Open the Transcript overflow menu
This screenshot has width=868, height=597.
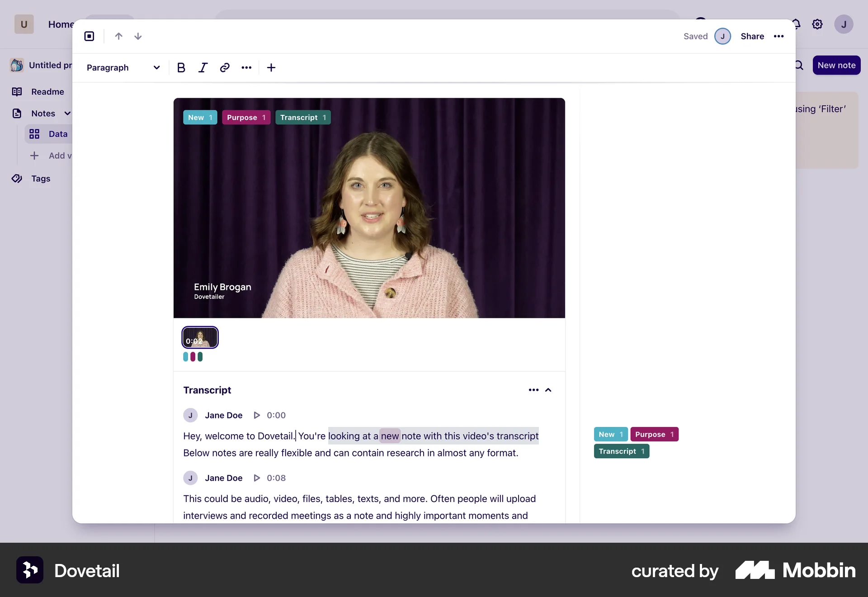click(x=533, y=390)
